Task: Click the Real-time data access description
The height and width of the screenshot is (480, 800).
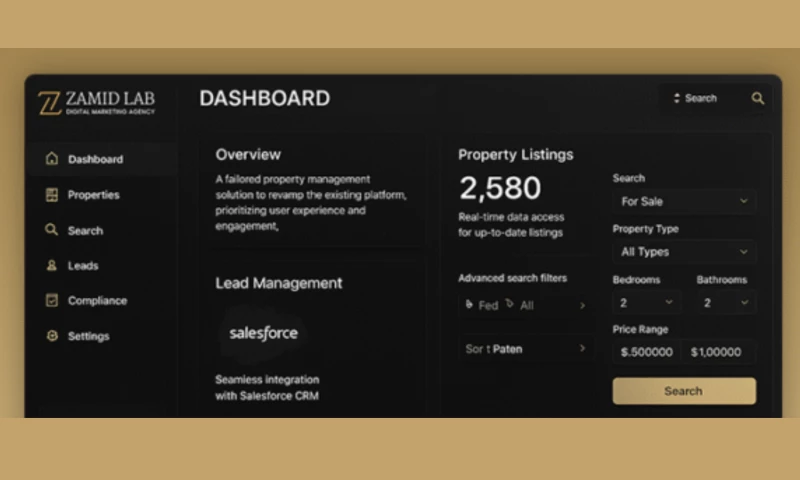Action: click(x=511, y=225)
